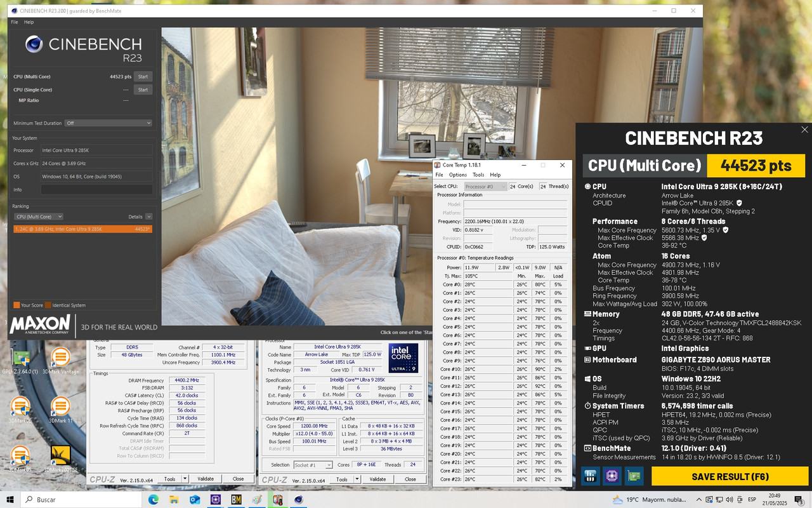
Task: Select the 3DMark 11 desktop icon
Action: point(61,410)
